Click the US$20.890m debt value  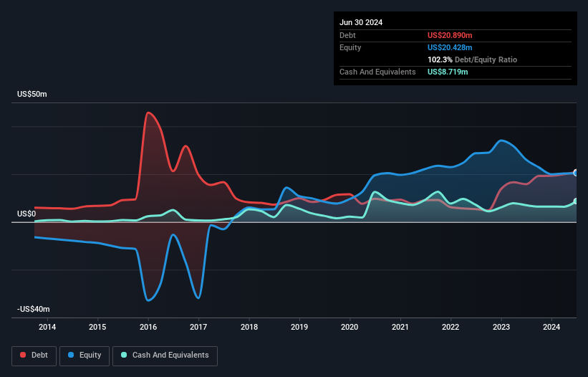click(x=450, y=35)
